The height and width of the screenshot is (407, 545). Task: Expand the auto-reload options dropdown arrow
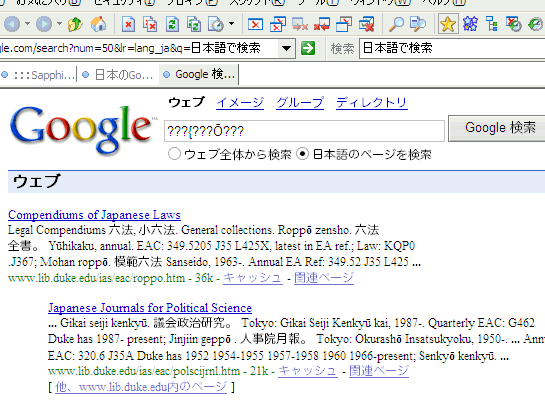click(x=231, y=24)
